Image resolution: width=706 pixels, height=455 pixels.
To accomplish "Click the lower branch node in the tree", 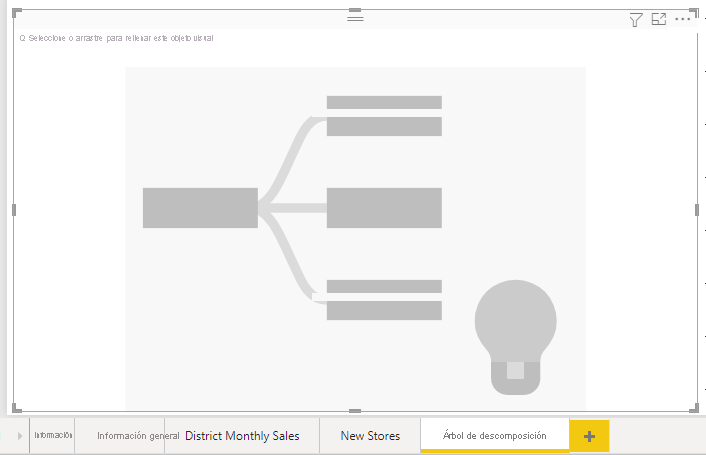I will [x=384, y=300].
